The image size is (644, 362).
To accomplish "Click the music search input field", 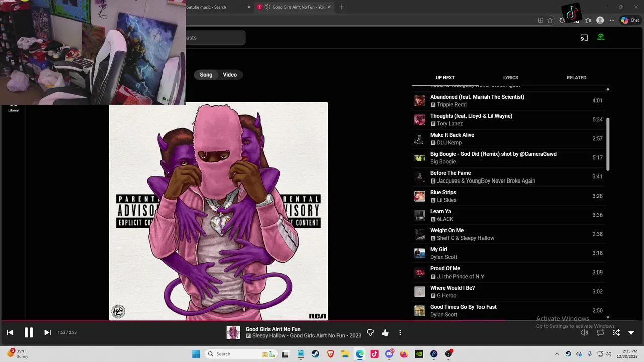I will pos(215,38).
